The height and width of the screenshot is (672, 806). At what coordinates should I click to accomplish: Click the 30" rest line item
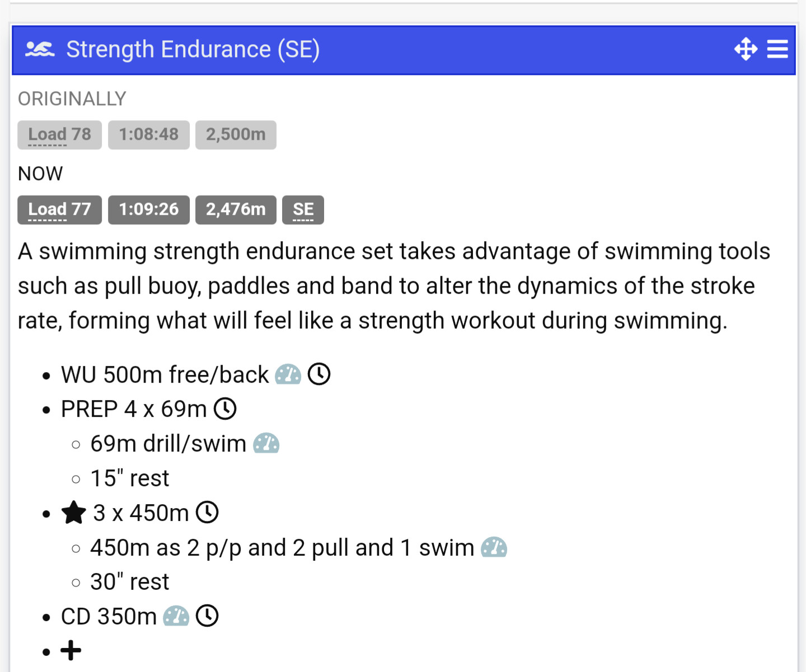(129, 582)
